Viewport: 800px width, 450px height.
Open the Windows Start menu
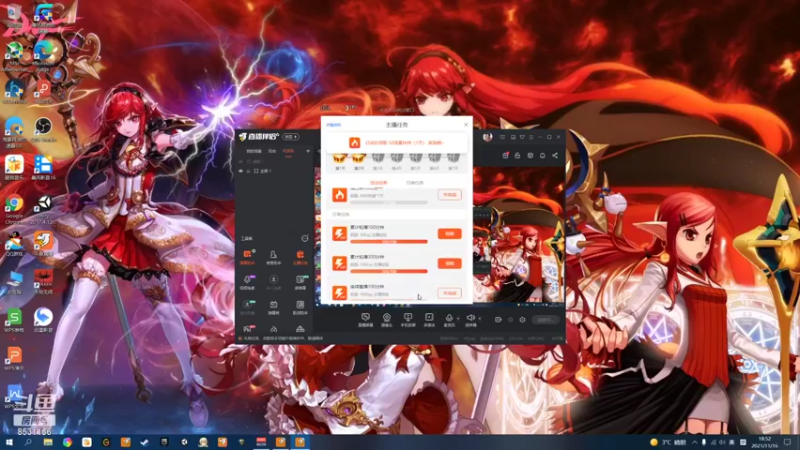click(9, 442)
